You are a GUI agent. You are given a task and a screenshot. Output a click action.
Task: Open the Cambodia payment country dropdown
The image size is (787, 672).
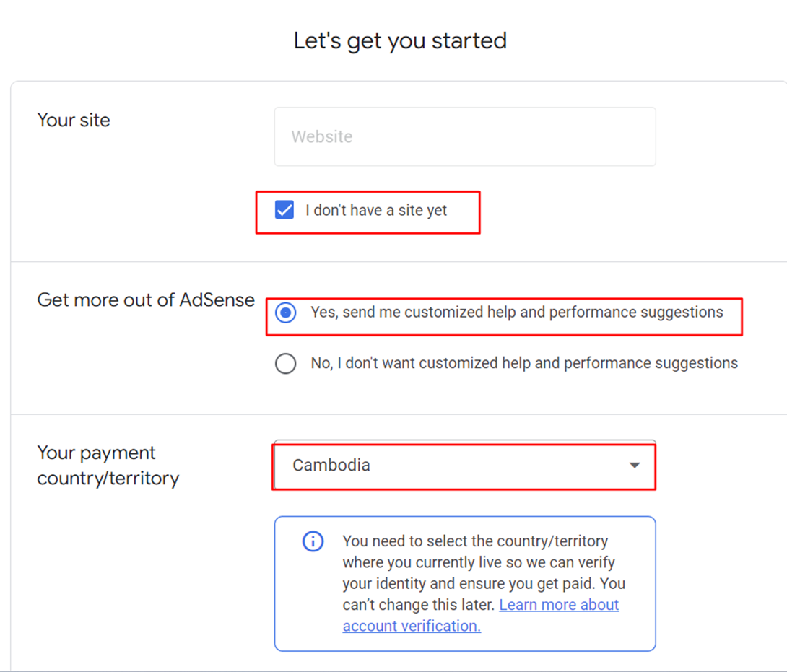click(464, 466)
